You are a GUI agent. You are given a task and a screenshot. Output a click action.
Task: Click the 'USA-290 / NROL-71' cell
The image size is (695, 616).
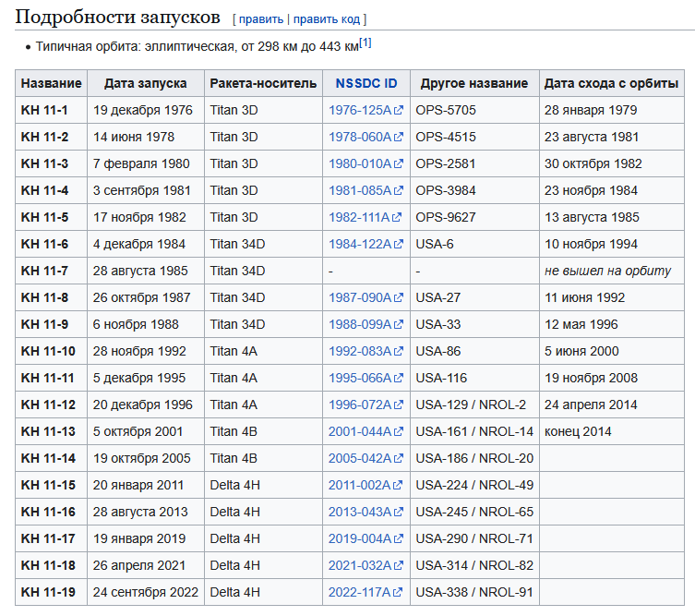coord(474,538)
